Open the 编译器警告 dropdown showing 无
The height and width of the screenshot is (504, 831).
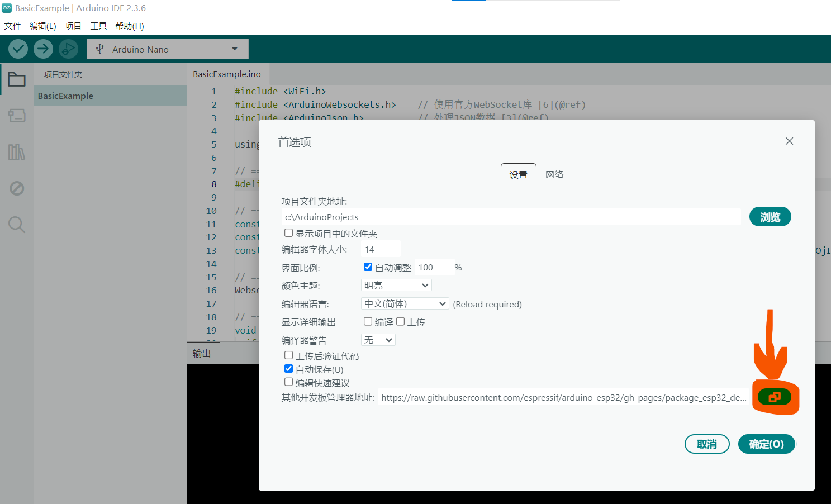point(378,340)
